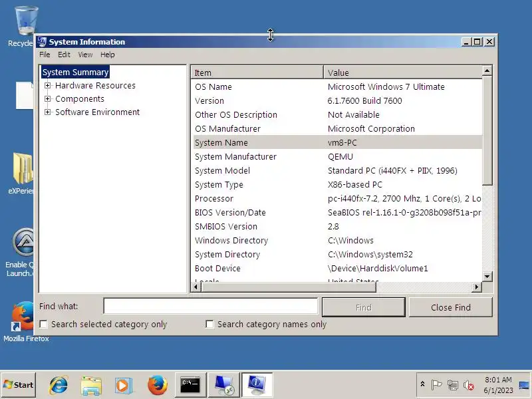Select System Type row
Image resolution: width=532 pixels, height=399 pixels.
click(x=338, y=185)
